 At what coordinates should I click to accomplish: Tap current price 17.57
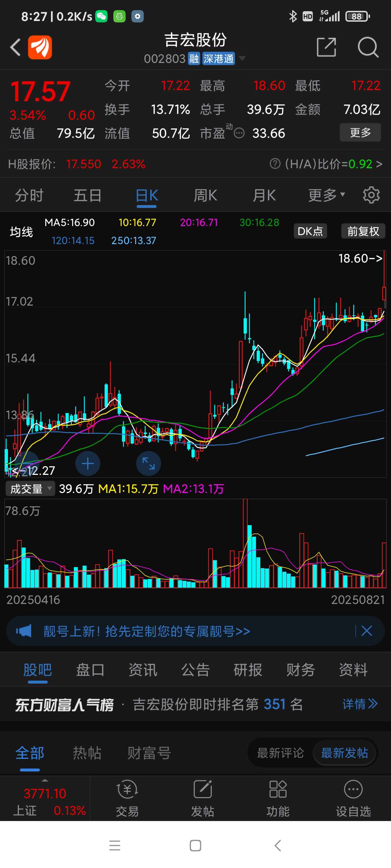pyautogui.click(x=41, y=92)
